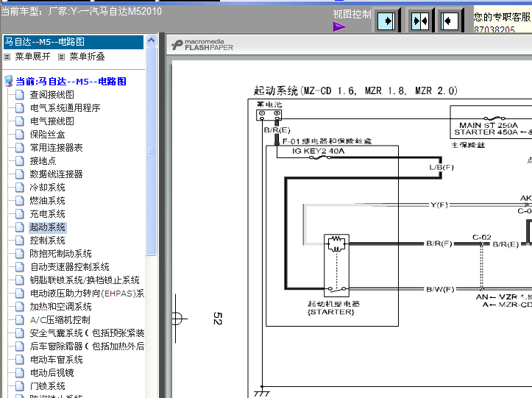Click the Macromedia FlashPaper logo
Screen dimensions: 532x398
(x=202, y=44)
